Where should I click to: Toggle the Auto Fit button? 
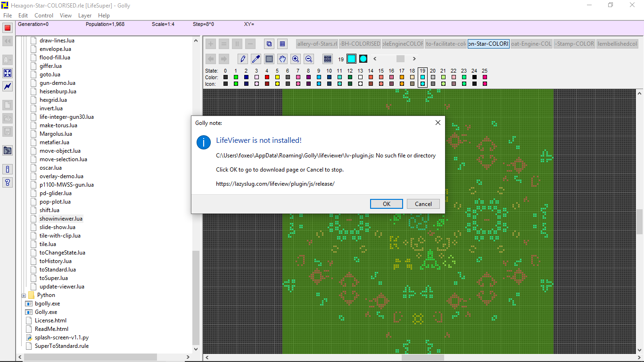pos(8,73)
